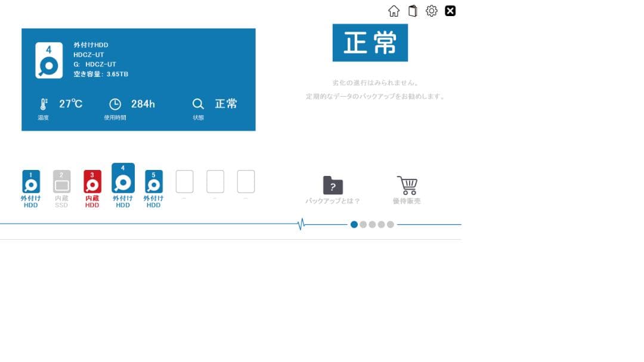Select drive 2 internal SSD

[61, 182]
